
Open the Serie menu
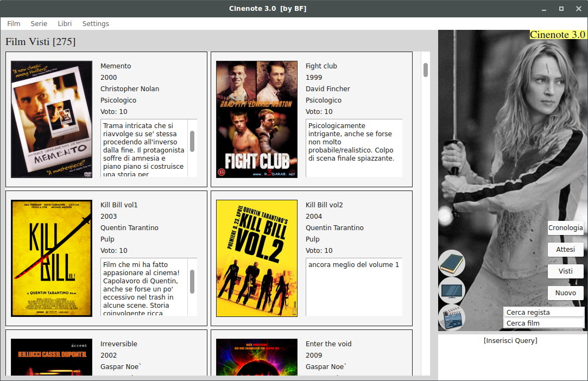pyautogui.click(x=39, y=24)
